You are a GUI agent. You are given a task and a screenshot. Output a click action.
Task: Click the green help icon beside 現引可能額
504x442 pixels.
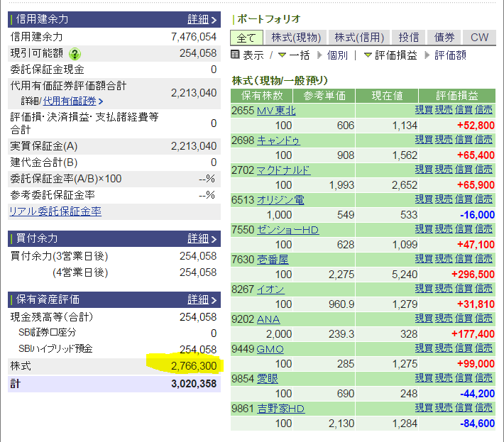pyautogui.click(x=75, y=54)
